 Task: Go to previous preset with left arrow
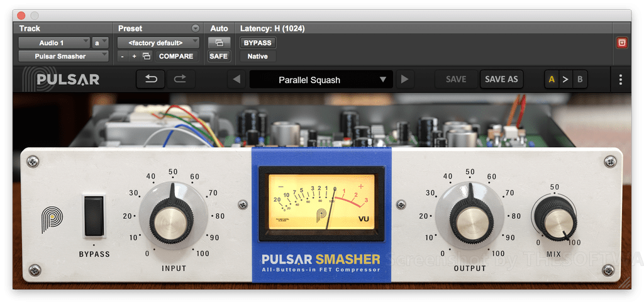tap(236, 80)
